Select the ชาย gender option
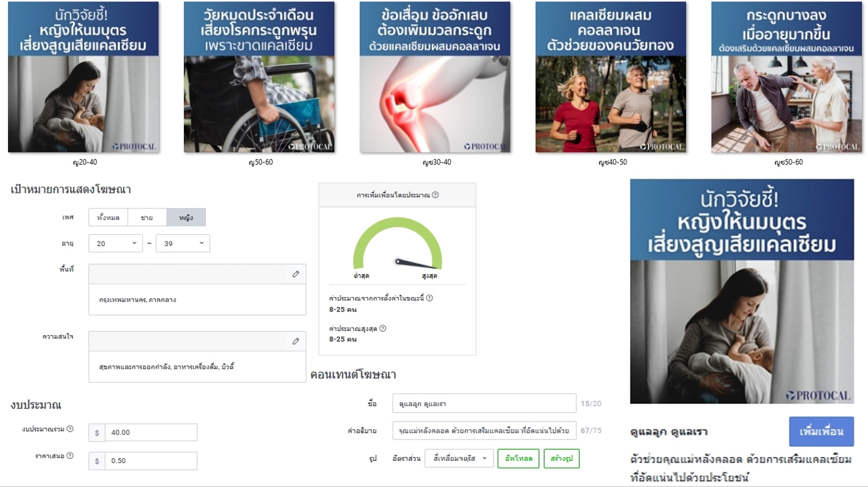Image resolution: width=868 pixels, height=487 pixels. (147, 217)
